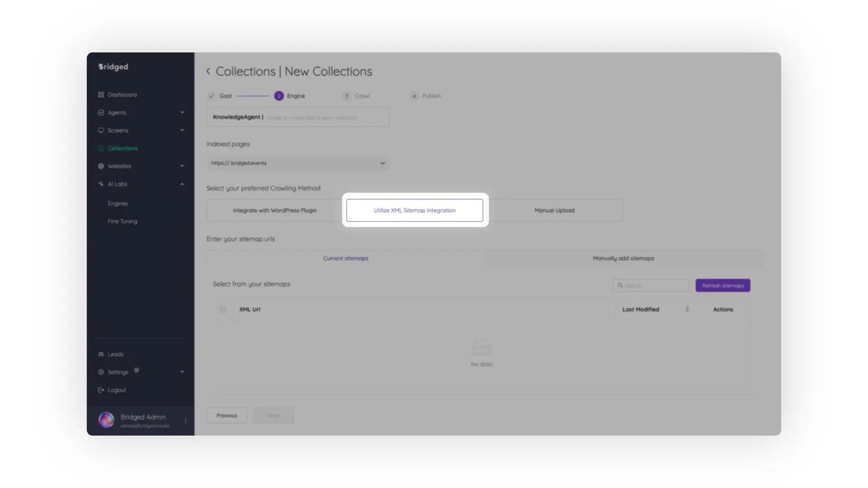Open the Indexed pages dropdown for bridged.events
The image size is (868, 488).
383,163
